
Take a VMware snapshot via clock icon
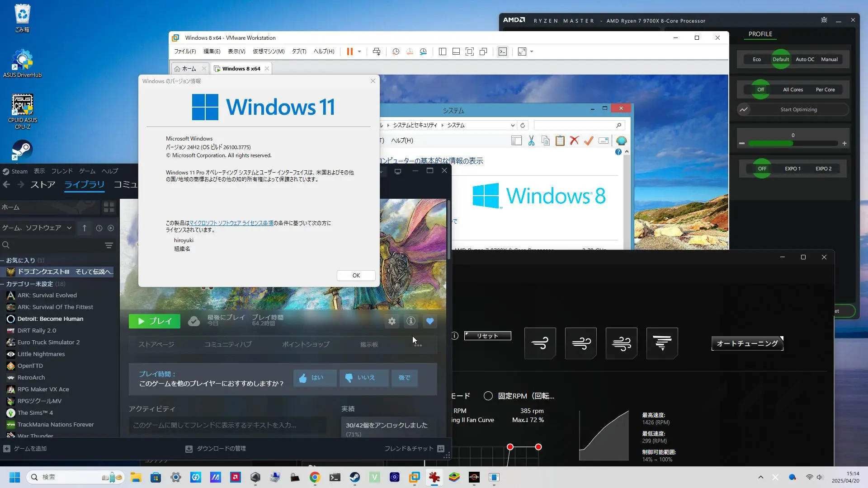coord(396,52)
